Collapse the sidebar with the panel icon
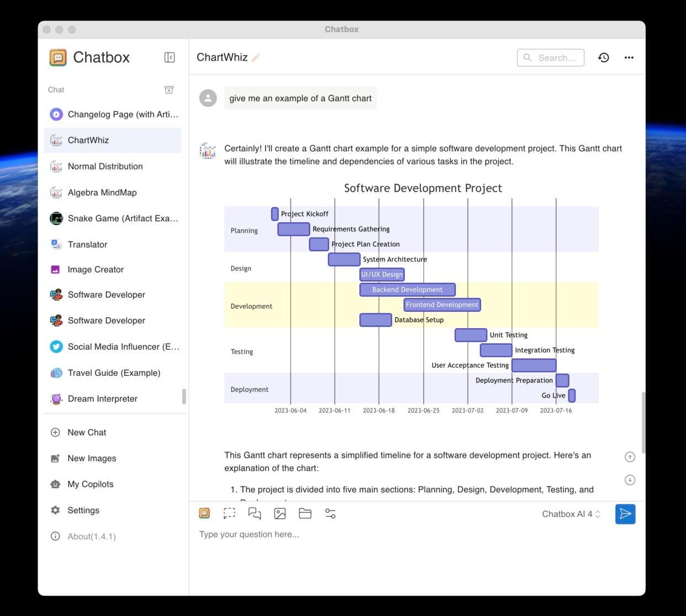The width and height of the screenshot is (686, 616). point(169,56)
